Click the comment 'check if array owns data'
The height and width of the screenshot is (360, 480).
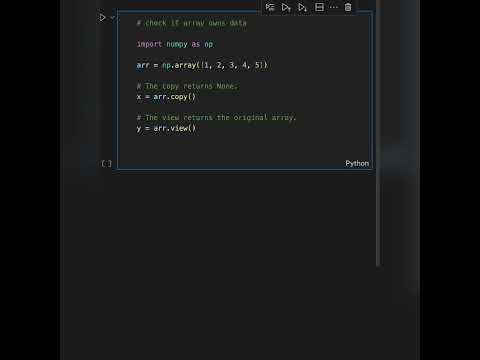[192, 23]
